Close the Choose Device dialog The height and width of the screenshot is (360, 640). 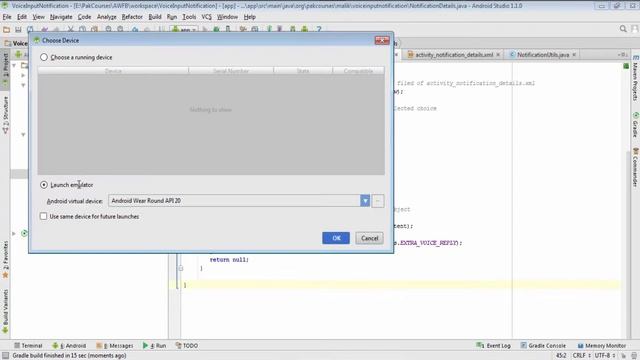pyautogui.click(x=382, y=40)
